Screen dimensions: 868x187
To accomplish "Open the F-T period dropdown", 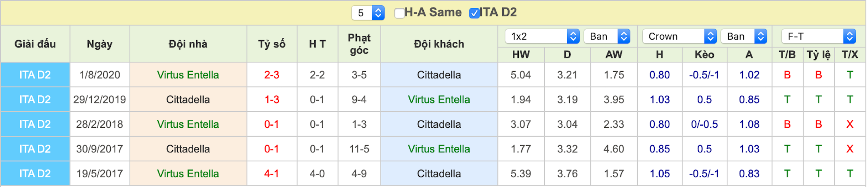I will point(819,36).
